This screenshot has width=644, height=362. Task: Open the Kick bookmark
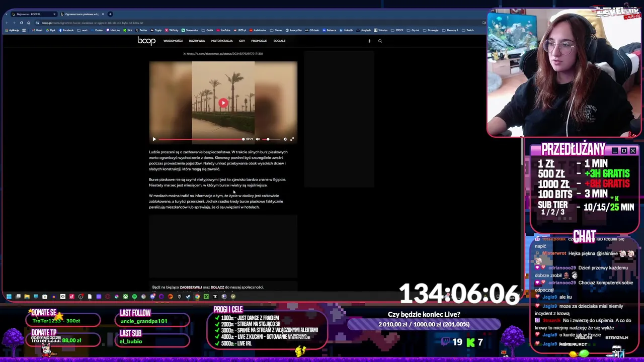[128, 30]
